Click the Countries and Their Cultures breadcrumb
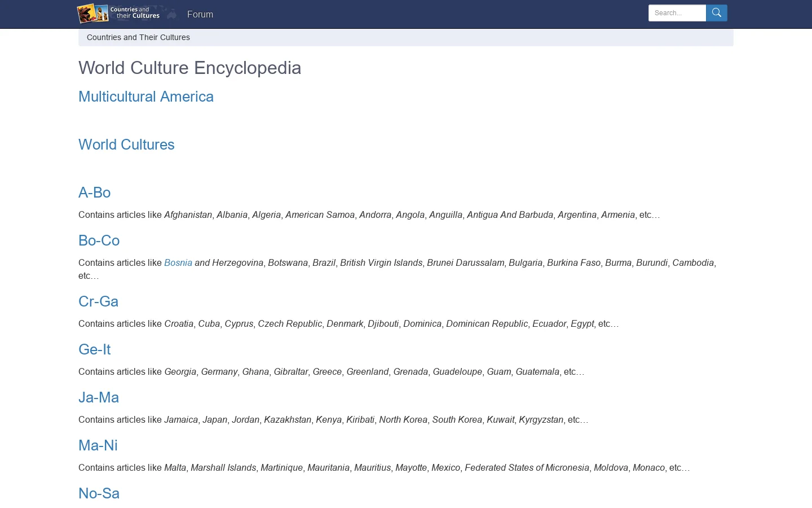This screenshot has height=508, width=812. click(138, 37)
